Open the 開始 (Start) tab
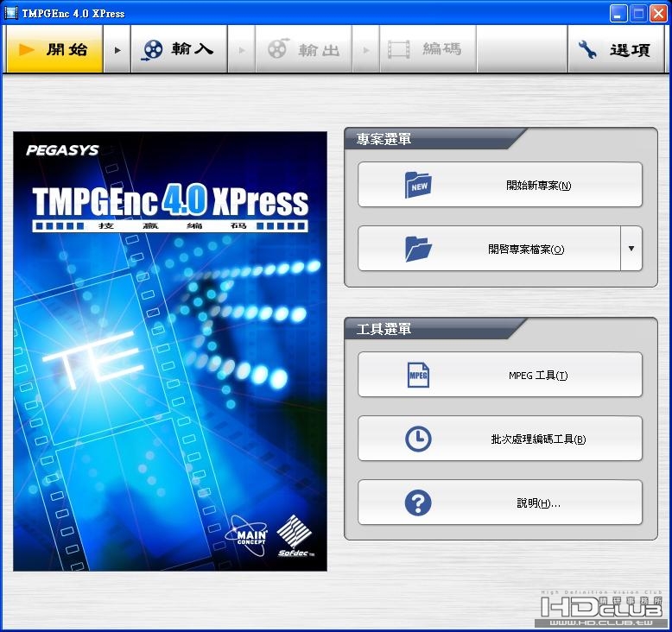 click(x=54, y=49)
